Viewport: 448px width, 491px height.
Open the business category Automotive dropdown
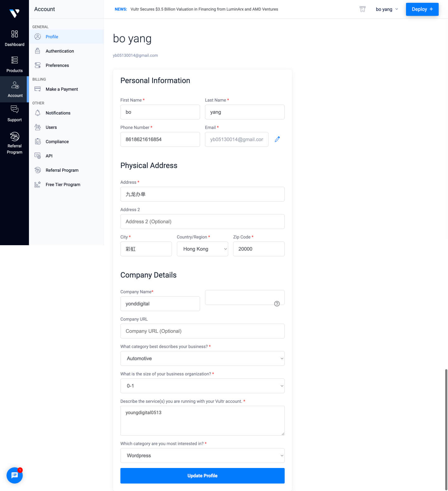coord(202,358)
